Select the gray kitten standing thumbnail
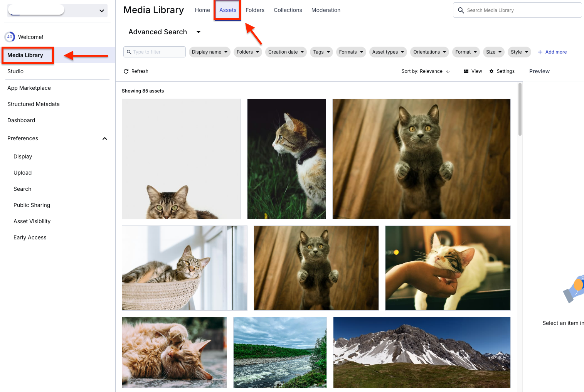Viewport: 584px width, 392px height. [421, 159]
